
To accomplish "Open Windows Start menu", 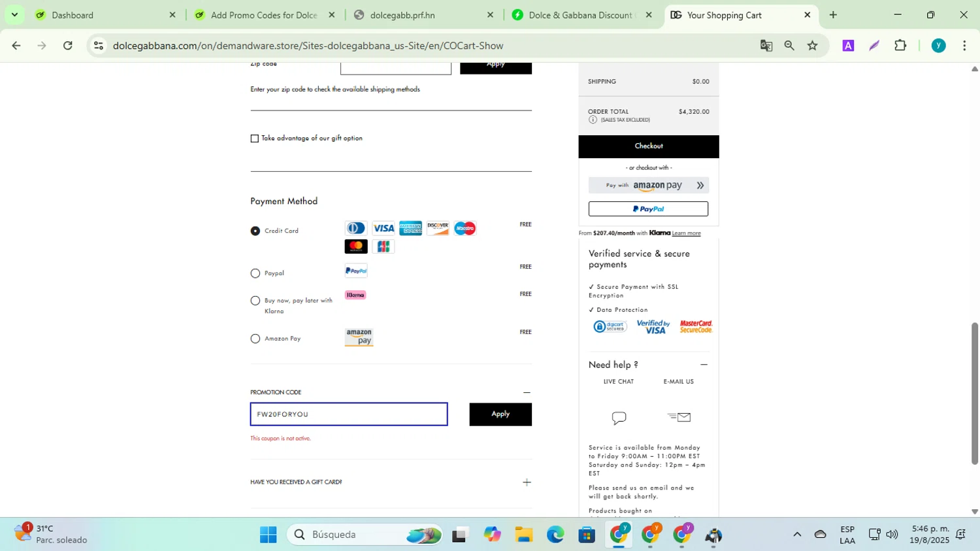I will tap(268, 535).
